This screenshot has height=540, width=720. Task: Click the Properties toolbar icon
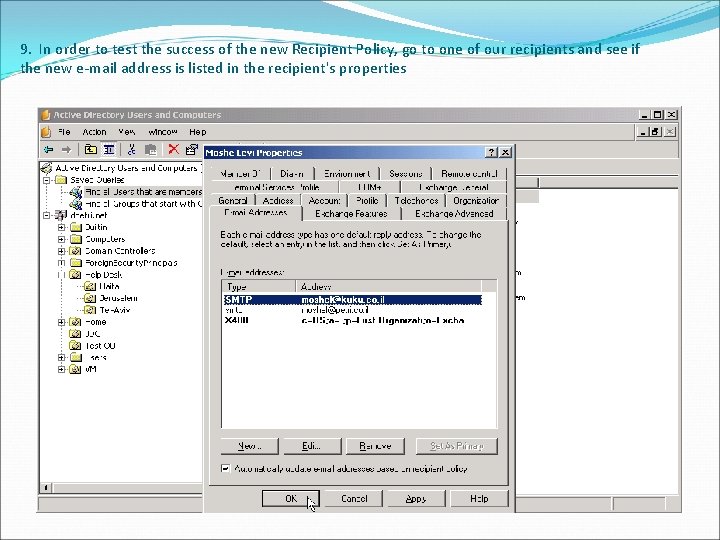coord(191,149)
